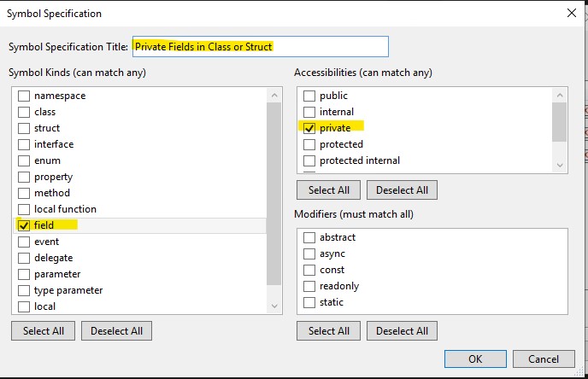This screenshot has height=379, width=588.
Task: Uncheck the field symbol kind
Action: tap(24, 225)
